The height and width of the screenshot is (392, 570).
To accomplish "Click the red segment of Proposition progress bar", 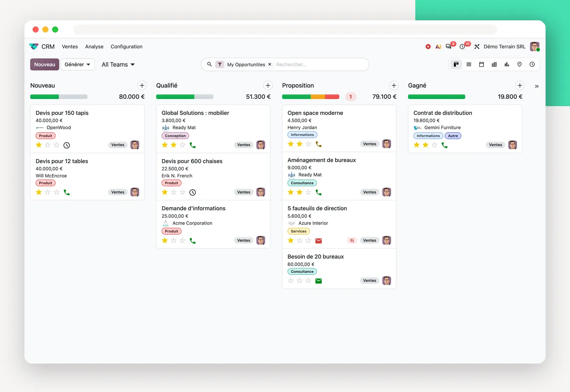I will pyautogui.click(x=332, y=97).
